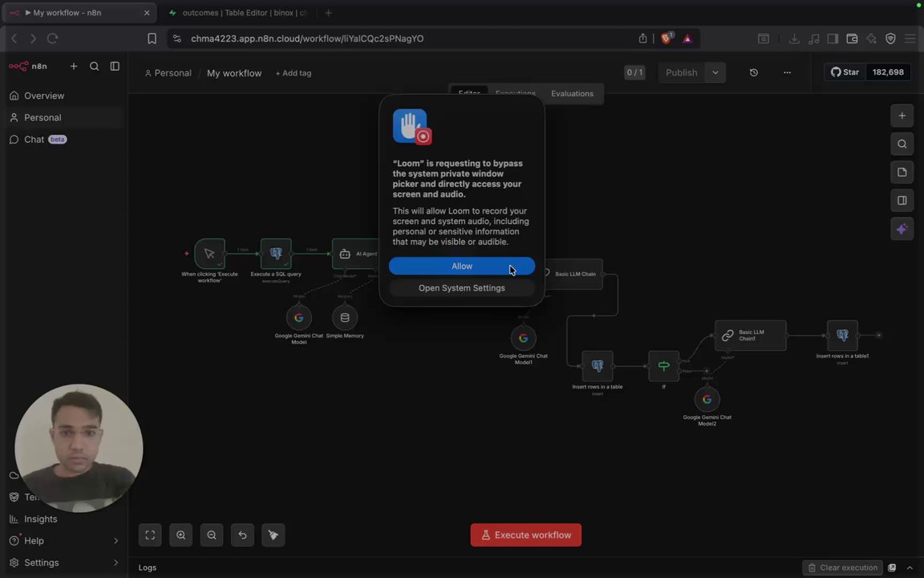The width and height of the screenshot is (924, 578).
Task: Select the manual trigger node
Action: pyautogui.click(x=210, y=254)
